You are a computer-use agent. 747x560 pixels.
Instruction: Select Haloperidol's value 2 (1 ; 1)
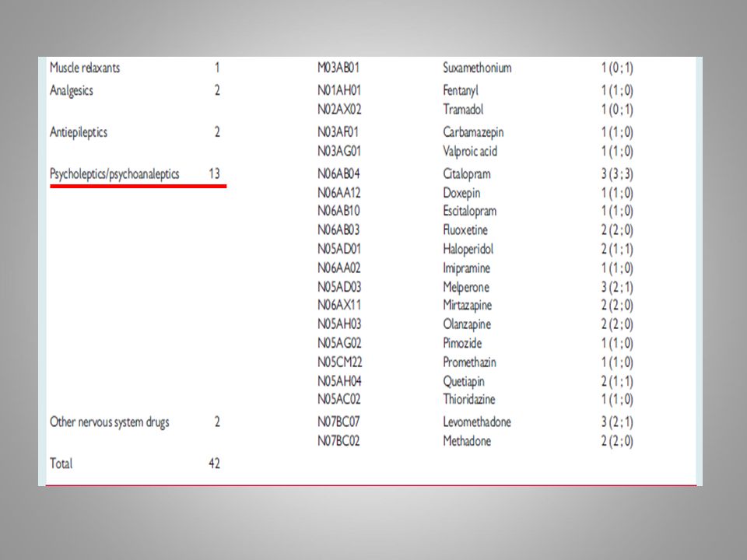pos(617,250)
